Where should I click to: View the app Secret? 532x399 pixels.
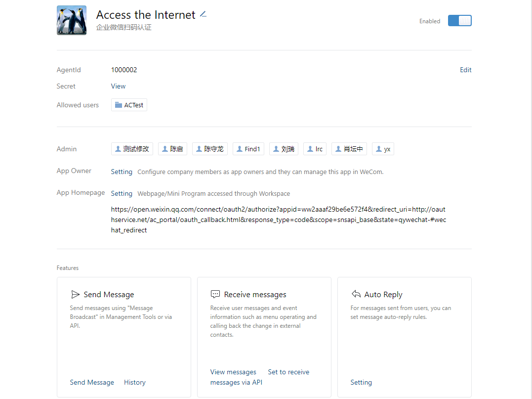pyautogui.click(x=118, y=86)
